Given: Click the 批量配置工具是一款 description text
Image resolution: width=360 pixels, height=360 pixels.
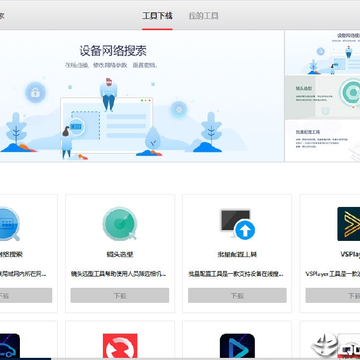Looking at the screenshot, I should [x=236, y=274].
